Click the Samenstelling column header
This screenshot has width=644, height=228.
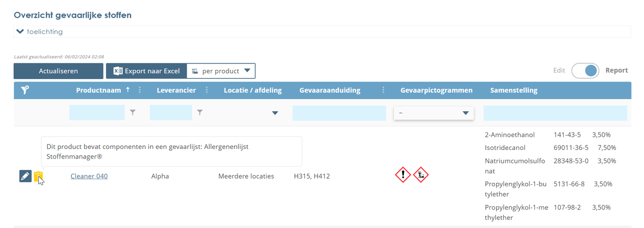tap(514, 91)
